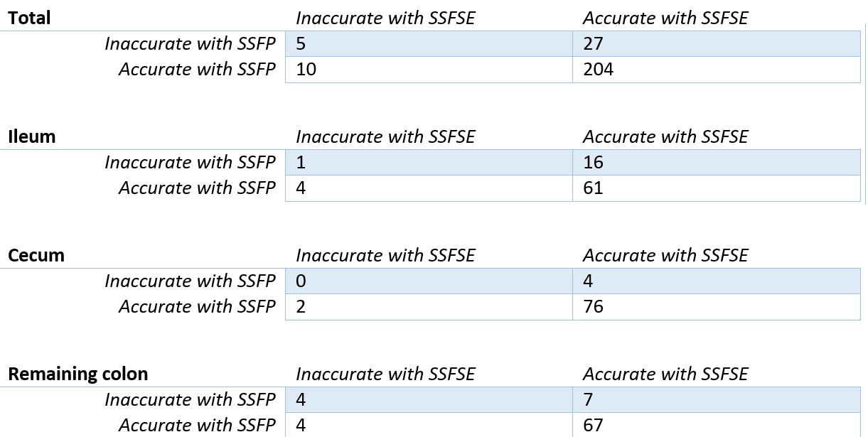
Task: Click the bold "Total" table heading
Action: point(29,18)
